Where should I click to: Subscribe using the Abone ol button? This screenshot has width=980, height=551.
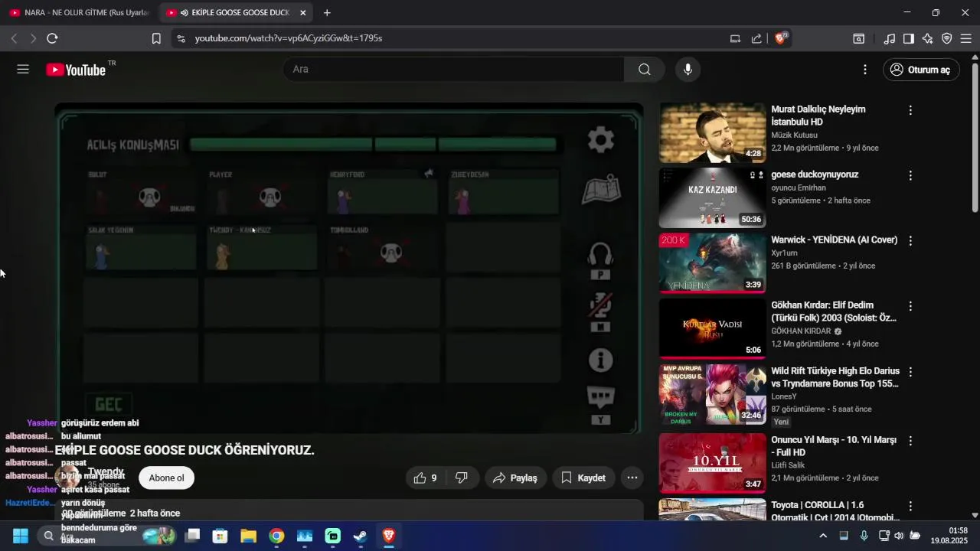click(x=166, y=478)
